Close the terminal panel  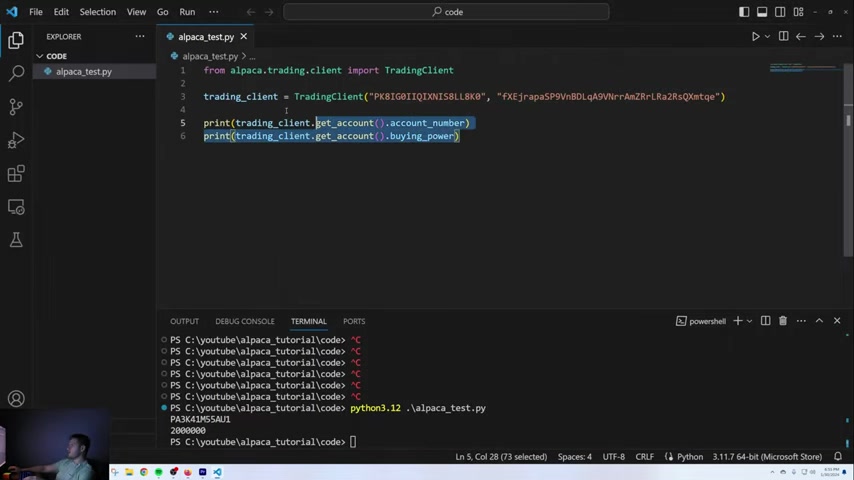coord(837,321)
